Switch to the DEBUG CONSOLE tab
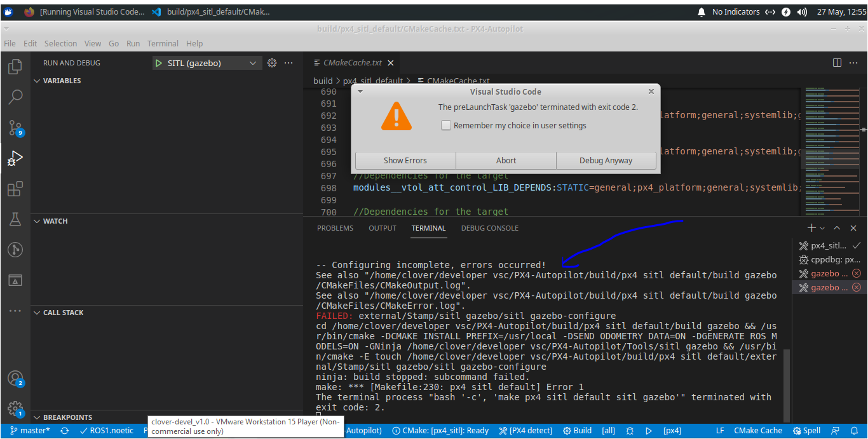 (489, 227)
